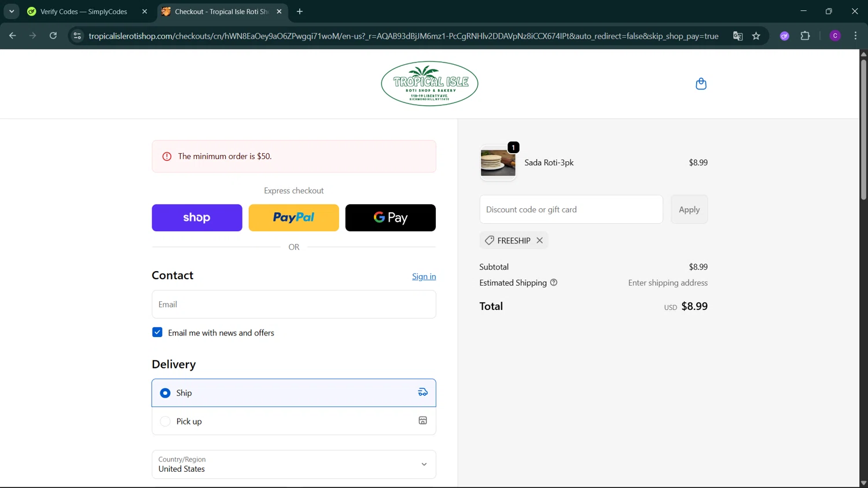This screenshot has width=868, height=488.
Task: Click the Sada Roti-3pk product thumbnail
Action: coord(498,163)
